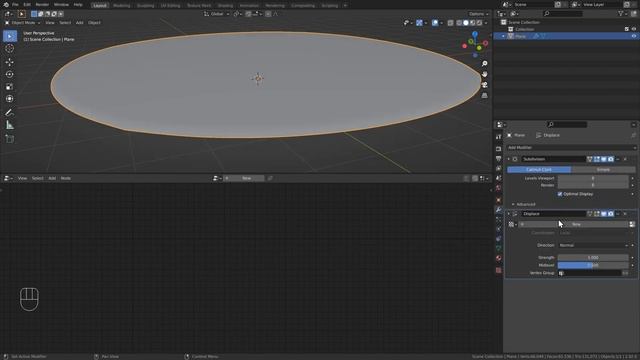Open the shading options dropdown arrow
The image size is (640, 360).
click(486, 23)
